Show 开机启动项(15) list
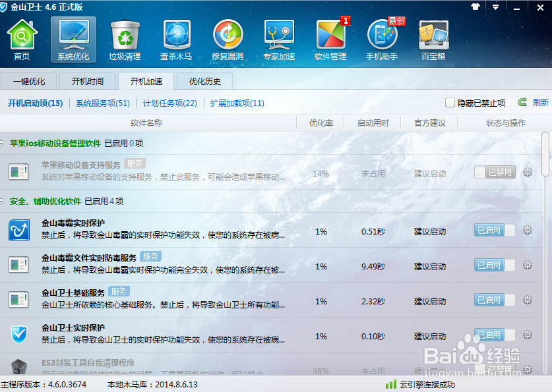Screen dimensions: 552x392 35,103
